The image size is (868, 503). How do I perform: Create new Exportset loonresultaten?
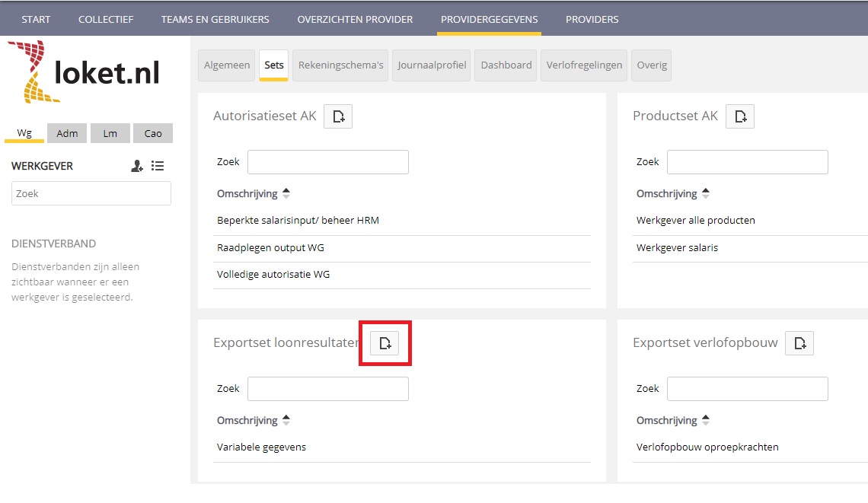click(385, 343)
